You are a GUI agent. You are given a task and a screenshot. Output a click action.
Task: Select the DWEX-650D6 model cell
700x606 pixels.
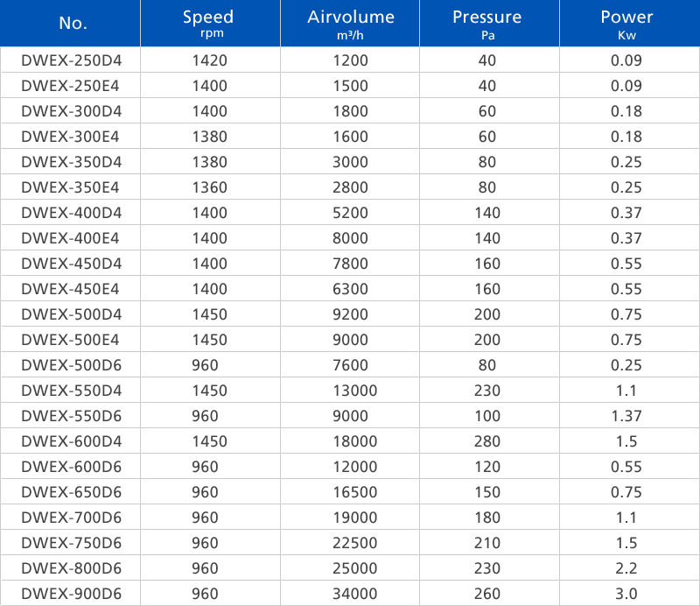coord(71,492)
